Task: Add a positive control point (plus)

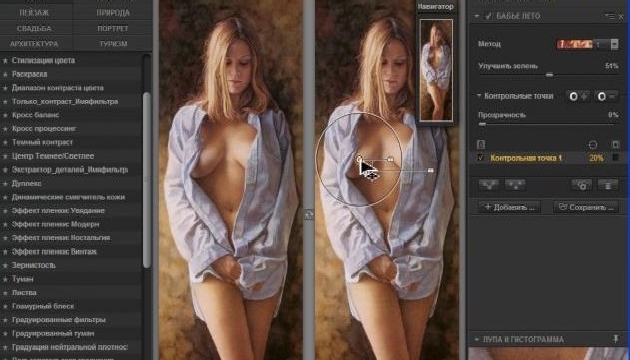Action: click(578, 96)
